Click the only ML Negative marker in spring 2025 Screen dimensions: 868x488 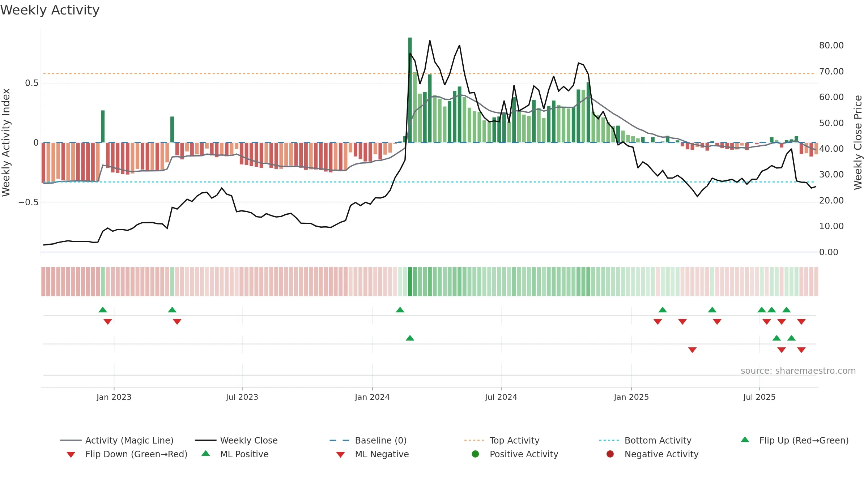click(x=692, y=350)
